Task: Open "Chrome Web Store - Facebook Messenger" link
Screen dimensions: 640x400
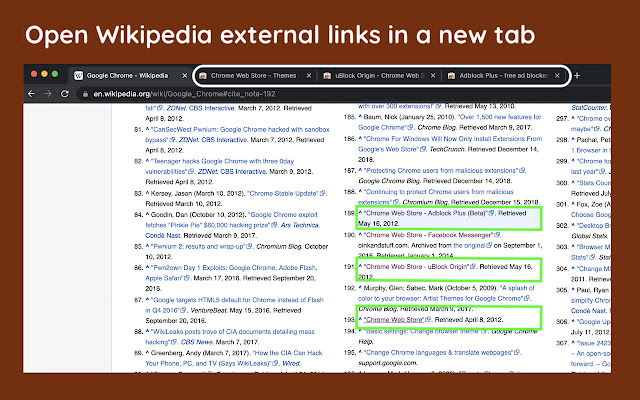Action: (x=428, y=235)
